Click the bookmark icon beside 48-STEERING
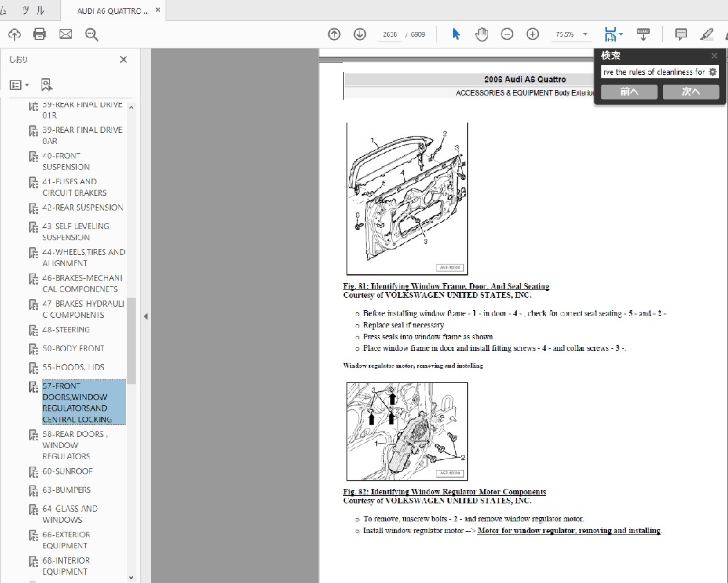The width and height of the screenshot is (728, 583). (x=33, y=330)
